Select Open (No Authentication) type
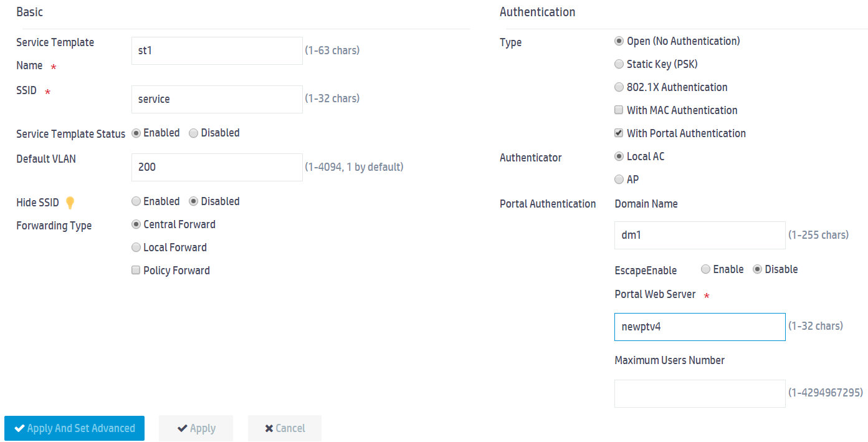The width and height of the screenshot is (868, 442). (x=619, y=41)
